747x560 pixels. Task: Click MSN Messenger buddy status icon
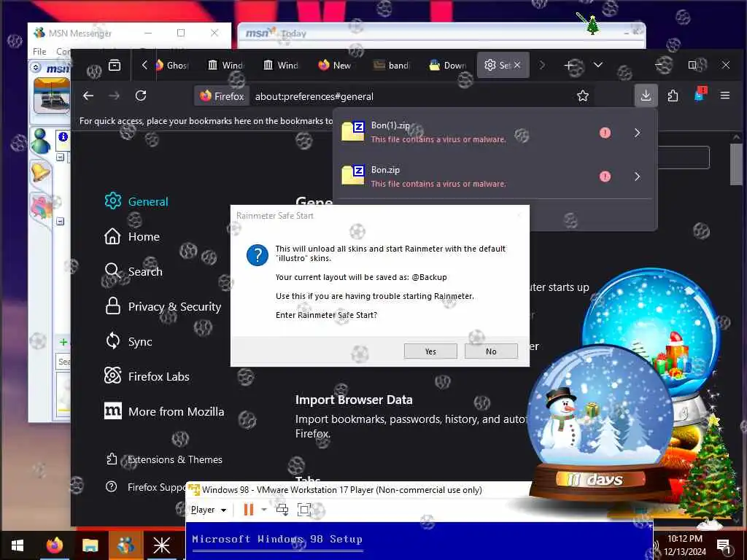[x=41, y=141]
